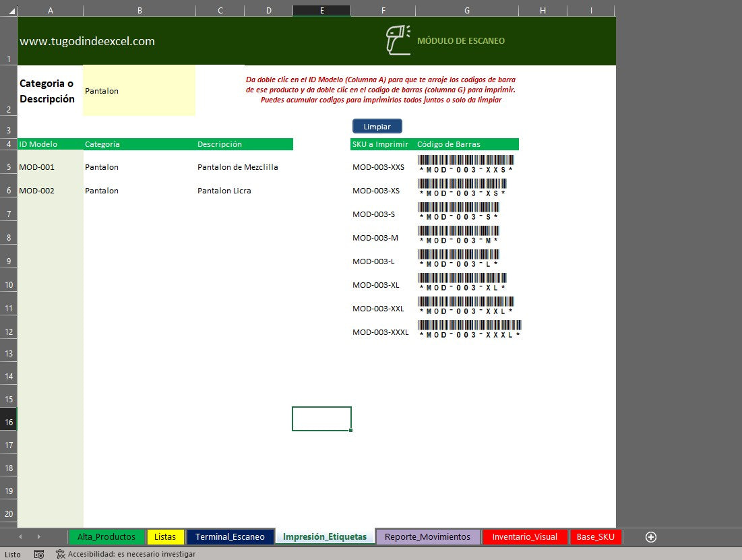Click the Código de Barras header cell
The height and width of the screenshot is (560, 742).
(467, 144)
